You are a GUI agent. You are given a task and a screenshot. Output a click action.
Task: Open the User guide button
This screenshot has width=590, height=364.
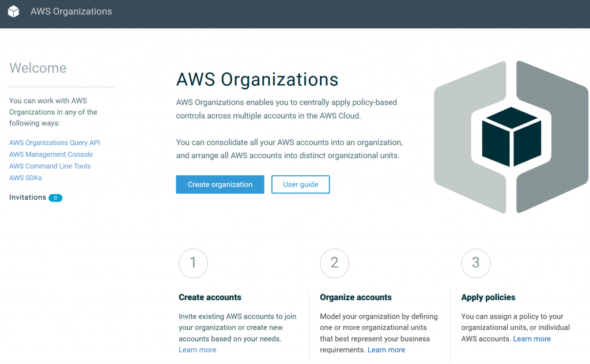click(x=301, y=184)
